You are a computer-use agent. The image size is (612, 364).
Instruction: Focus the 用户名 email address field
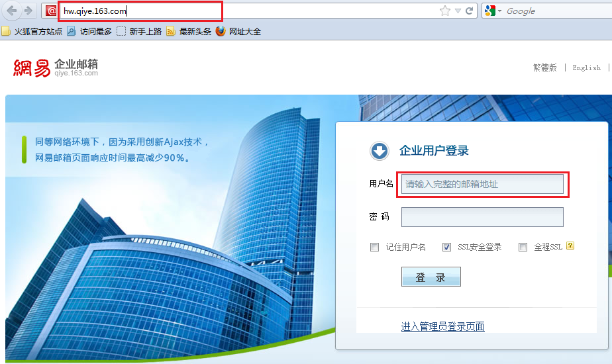[482, 184]
